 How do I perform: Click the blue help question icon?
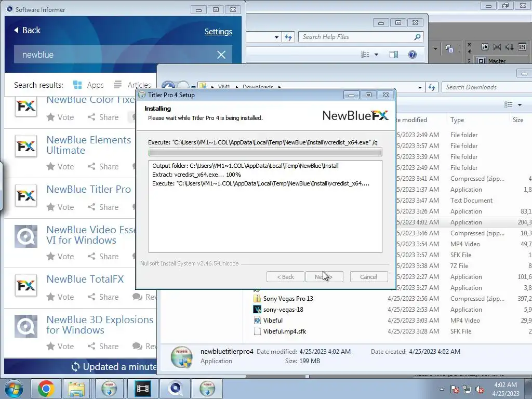coord(412,55)
